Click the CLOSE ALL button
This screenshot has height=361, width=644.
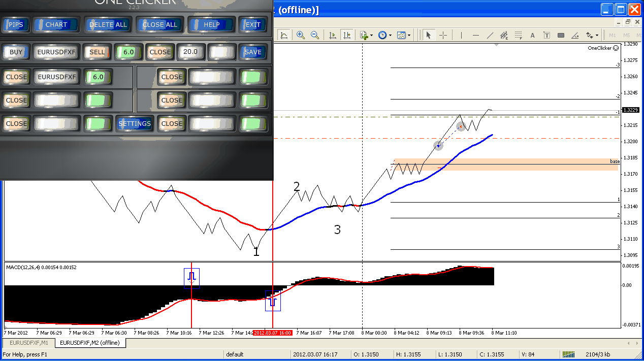pyautogui.click(x=160, y=24)
